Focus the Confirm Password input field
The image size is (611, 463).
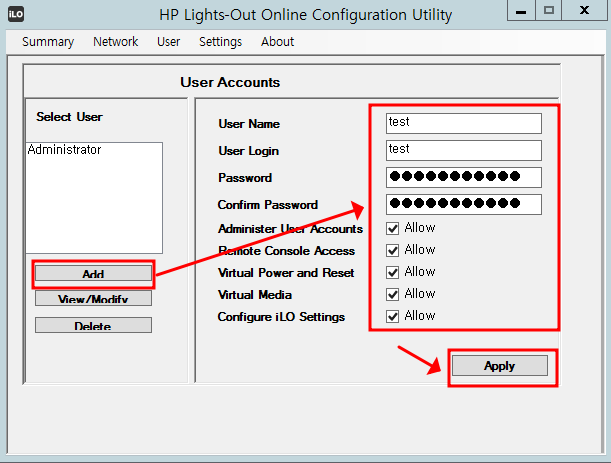click(464, 204)
